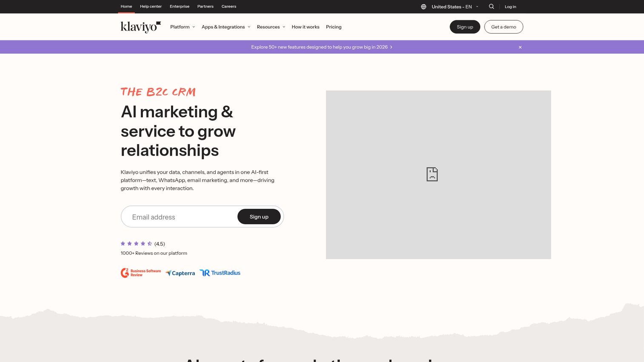Expand the Apps & Integrations menu

click(226, 27)
